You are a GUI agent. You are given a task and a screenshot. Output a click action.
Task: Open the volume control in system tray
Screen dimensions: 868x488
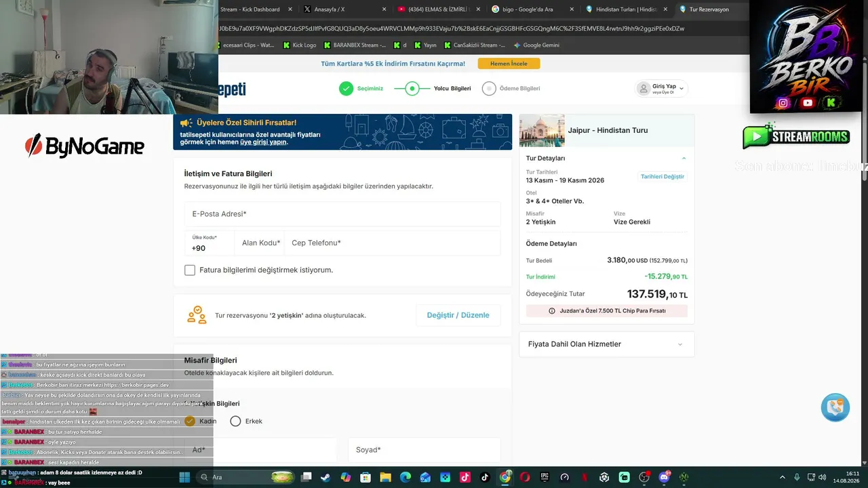point(824,477)
